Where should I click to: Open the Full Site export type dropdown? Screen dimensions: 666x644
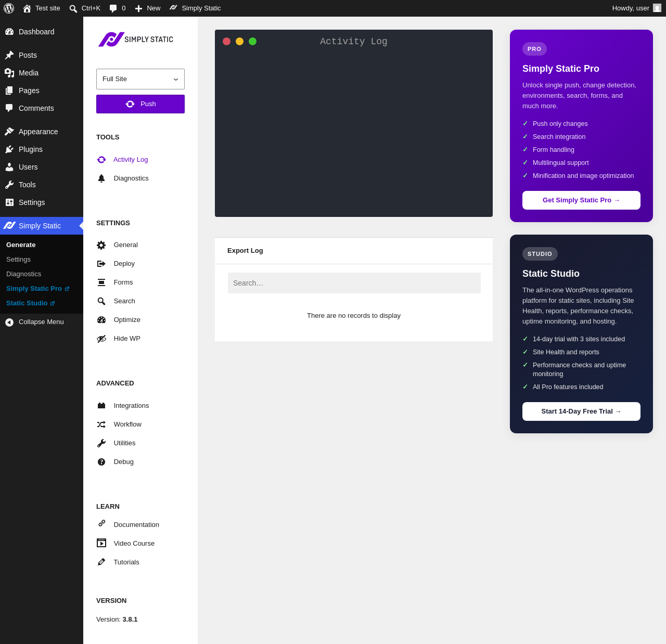point(140,79)
